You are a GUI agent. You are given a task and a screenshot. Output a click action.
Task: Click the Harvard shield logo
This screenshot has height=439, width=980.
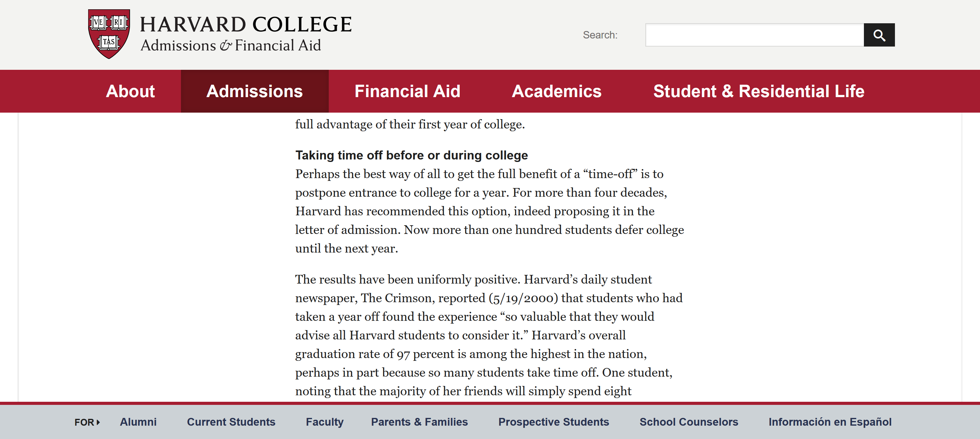click(109, 34)
